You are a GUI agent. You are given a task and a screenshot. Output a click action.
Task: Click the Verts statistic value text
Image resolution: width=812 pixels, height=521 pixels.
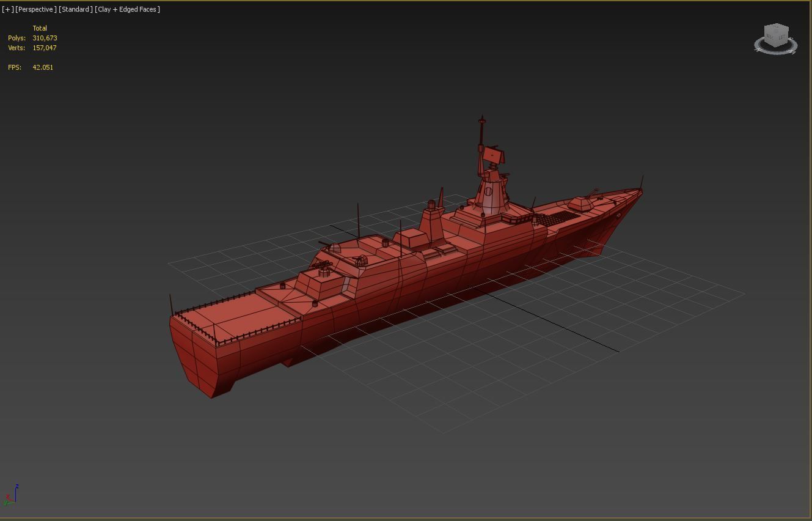[x=45, y=48]
